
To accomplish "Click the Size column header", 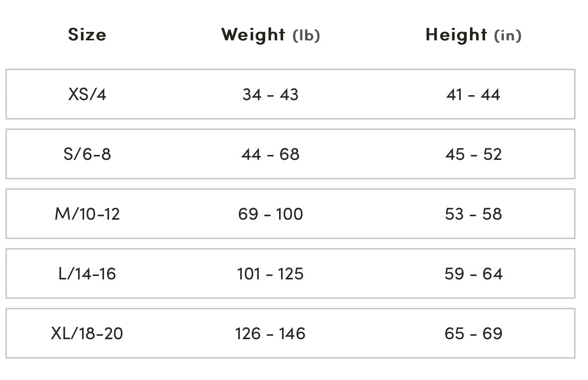I will (87, 34).
